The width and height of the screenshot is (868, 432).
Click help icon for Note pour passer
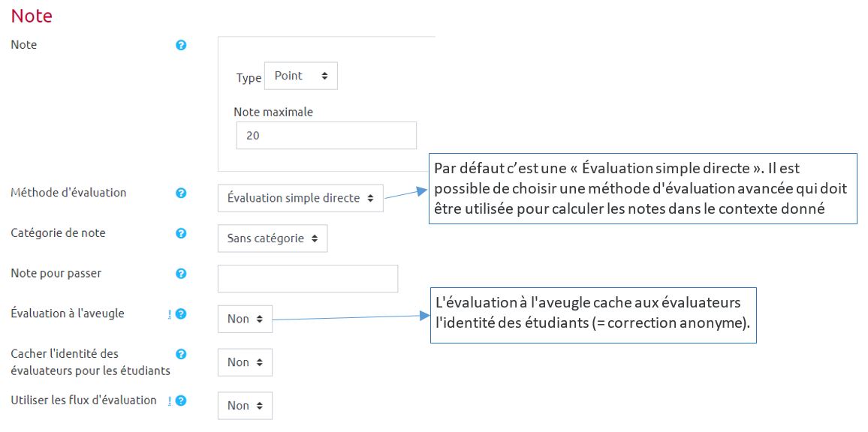point(181,274)
